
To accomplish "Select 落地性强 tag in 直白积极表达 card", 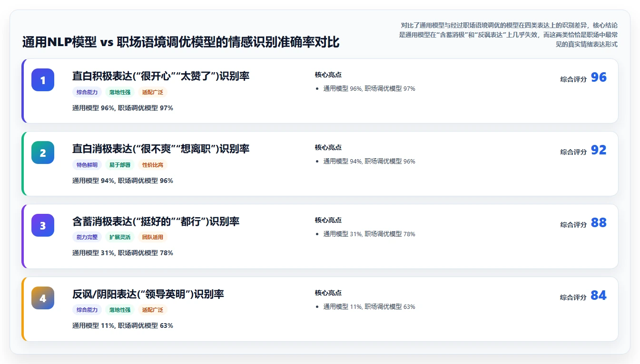I will point(120,92).
